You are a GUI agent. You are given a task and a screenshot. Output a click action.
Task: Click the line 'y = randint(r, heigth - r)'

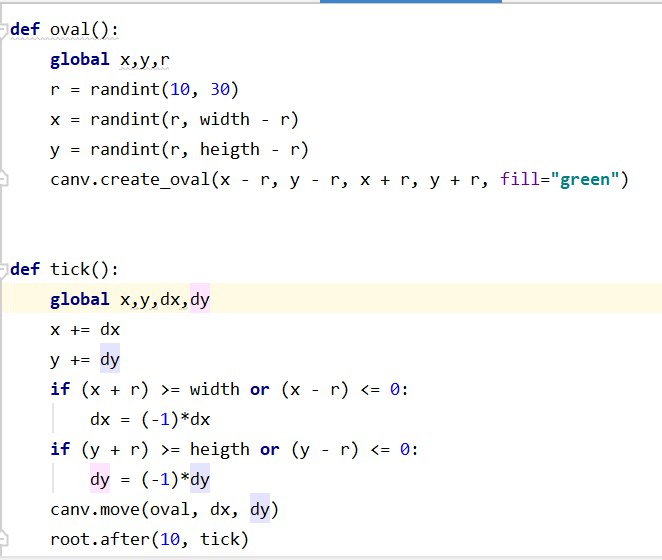(x=179, y=150)
